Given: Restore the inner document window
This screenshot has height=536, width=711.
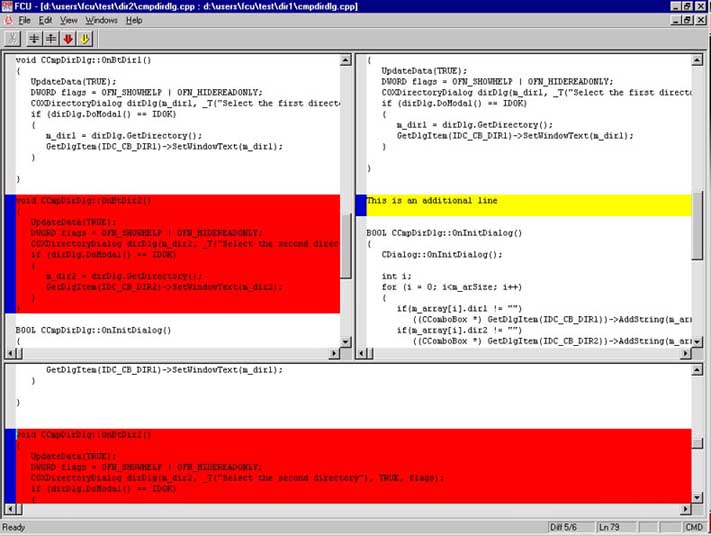Looking at the screenshot, I should pyautogui.click(x=687, y=20).
